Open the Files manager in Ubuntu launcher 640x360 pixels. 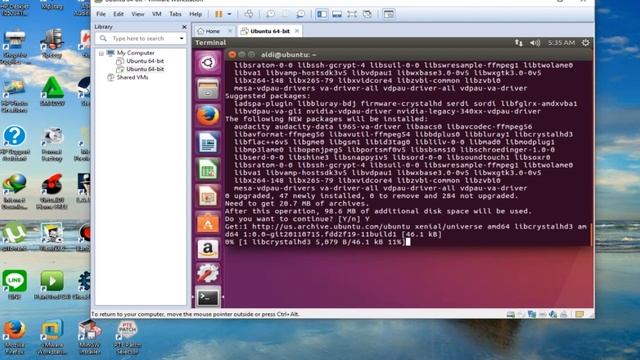coord(208,89)
